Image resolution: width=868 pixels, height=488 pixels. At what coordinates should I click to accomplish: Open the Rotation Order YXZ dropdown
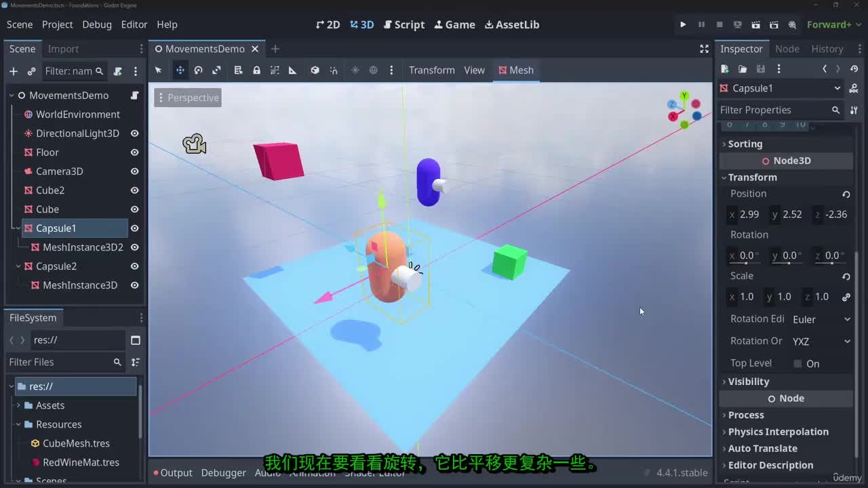821,341
